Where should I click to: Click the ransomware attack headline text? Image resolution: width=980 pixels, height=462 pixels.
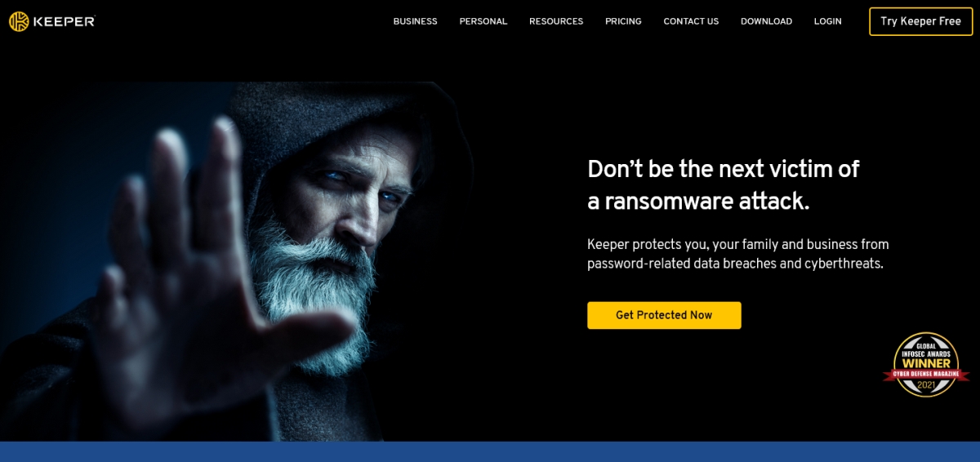[724, 185]
